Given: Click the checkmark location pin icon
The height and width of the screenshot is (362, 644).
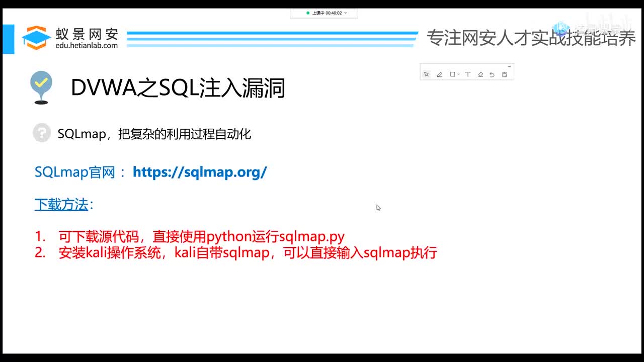Looking at the screenshot, I should (41, 88).
